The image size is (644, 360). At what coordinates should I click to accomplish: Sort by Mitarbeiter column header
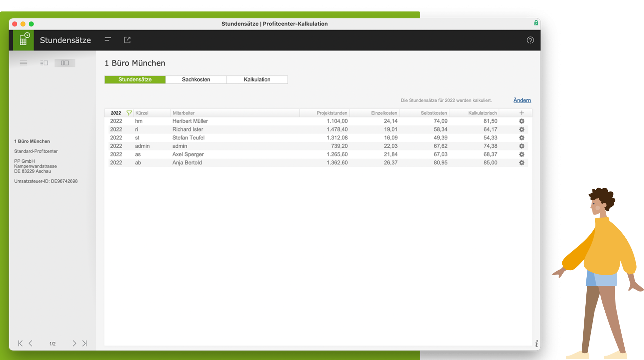click(183, 113)
